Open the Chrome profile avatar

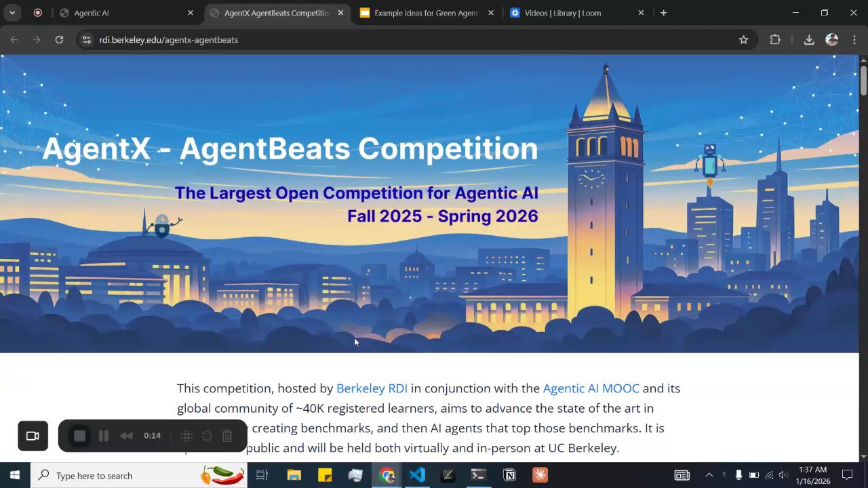coord(831,40)
